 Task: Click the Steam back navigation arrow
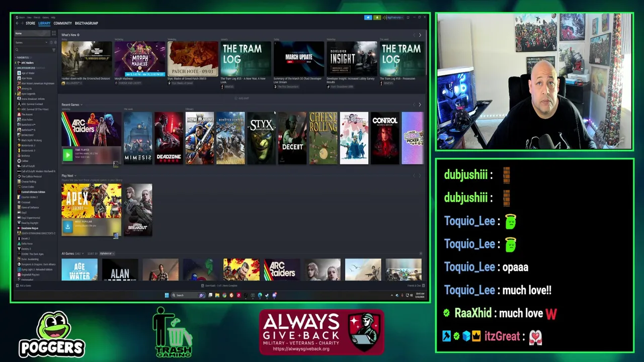17,23
